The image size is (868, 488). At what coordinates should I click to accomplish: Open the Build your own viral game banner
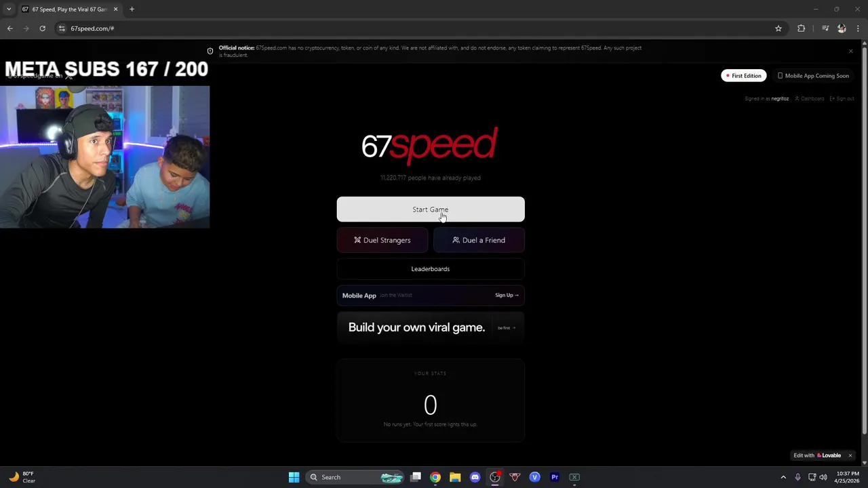click(431, 327)
